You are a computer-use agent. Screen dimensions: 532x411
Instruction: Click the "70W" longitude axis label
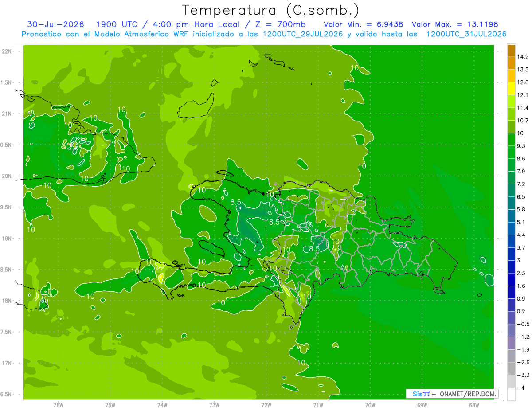[370, 405]
